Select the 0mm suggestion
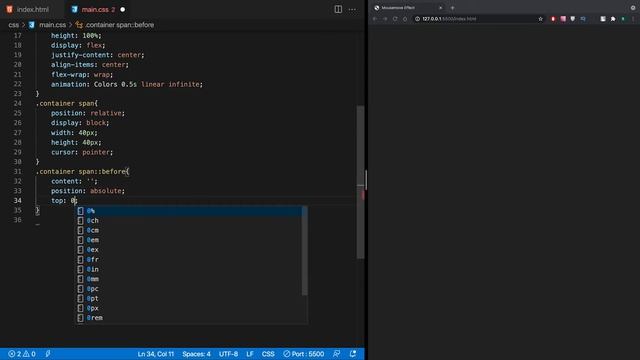The image size is (640, 360). [x=190, y=279]
